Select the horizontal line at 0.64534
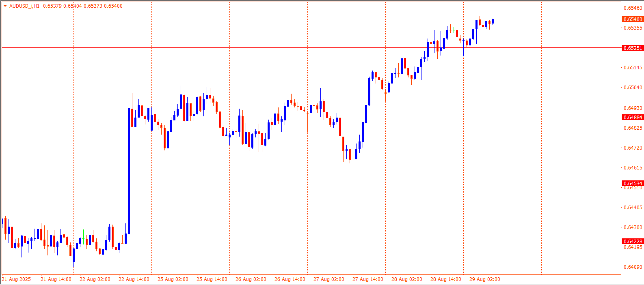Screen dimensions: 644x285 pyautogui.click(x=311, y=183)
